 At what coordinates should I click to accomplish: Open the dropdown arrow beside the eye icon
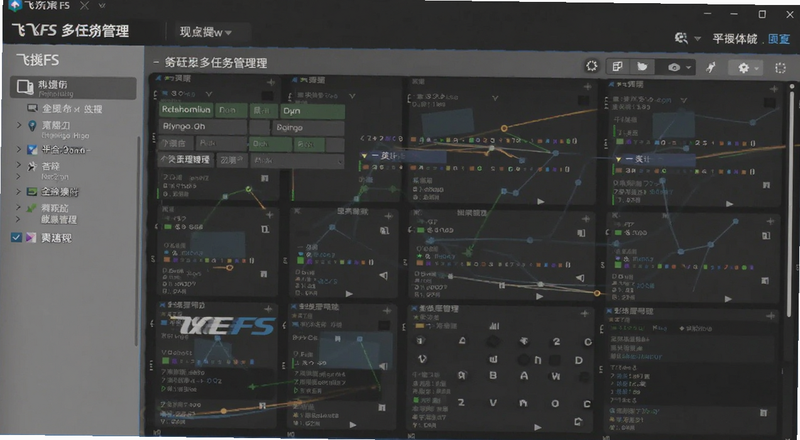(688, 67)
